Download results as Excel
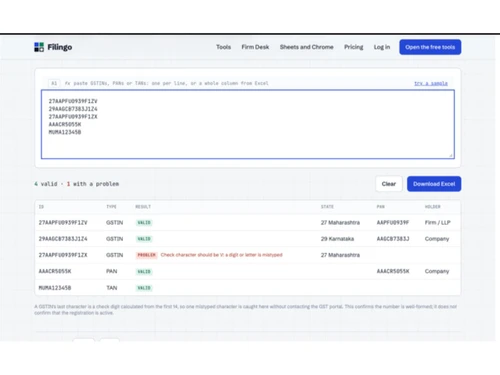Viewport: 500px width, 375px height. click(x=434, y=184)
